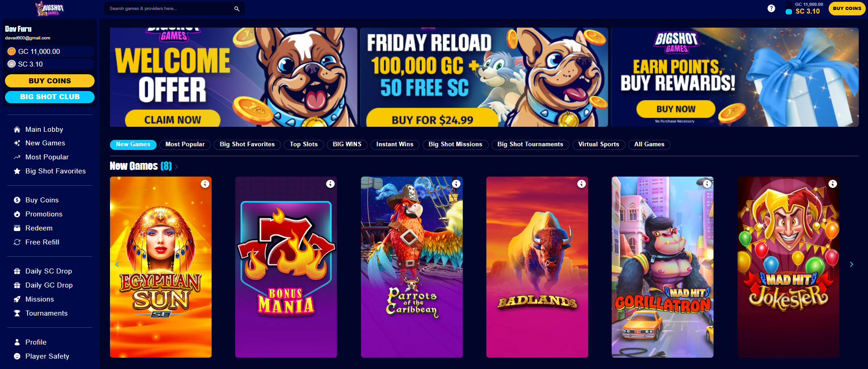Viewport: 868px width, 369px height.
Task: Select the Most Popular category tab
Action: tap(185, 144)
